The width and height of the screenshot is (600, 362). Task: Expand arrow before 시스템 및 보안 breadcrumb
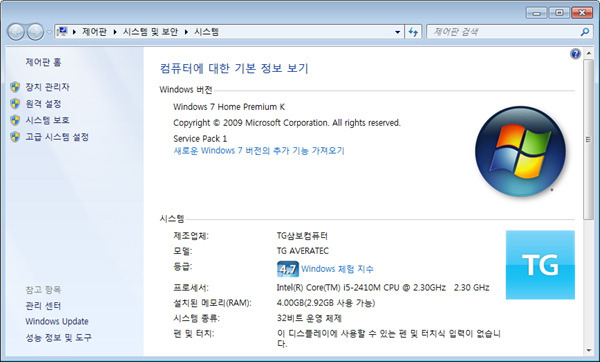[x=115, y=32]
